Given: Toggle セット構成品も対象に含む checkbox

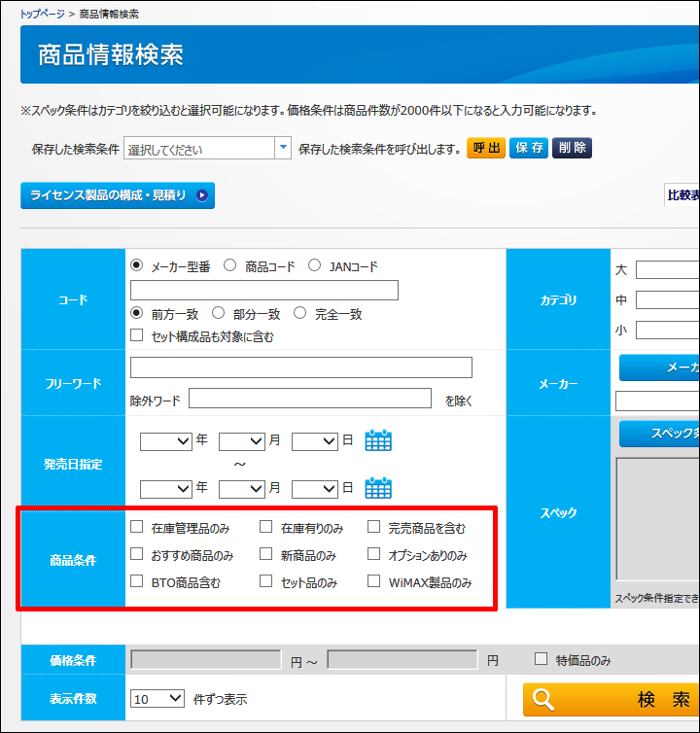Looking at the screenshot, I should [x=137, y=336].
